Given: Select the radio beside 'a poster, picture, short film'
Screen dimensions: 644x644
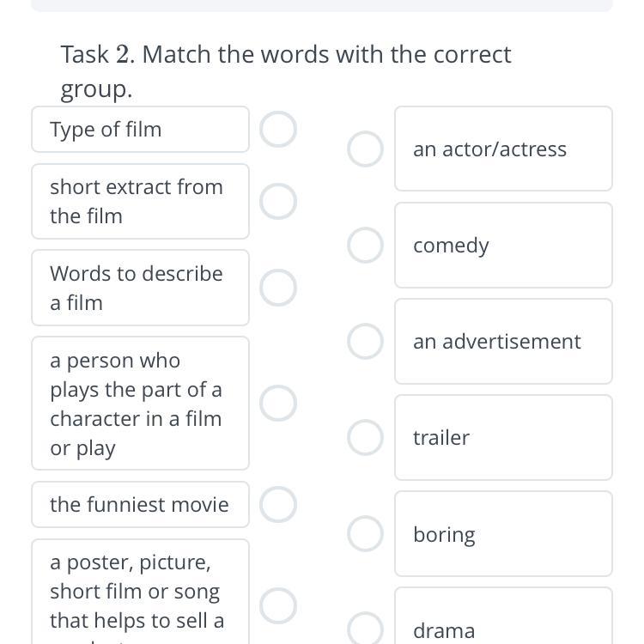Looking at the screenshot, I should coord(278,605).
